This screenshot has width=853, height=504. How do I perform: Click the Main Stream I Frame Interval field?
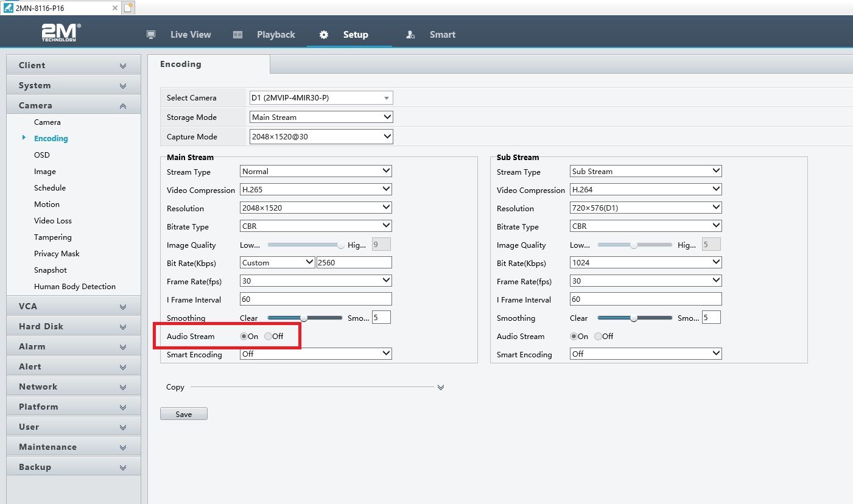316,299
